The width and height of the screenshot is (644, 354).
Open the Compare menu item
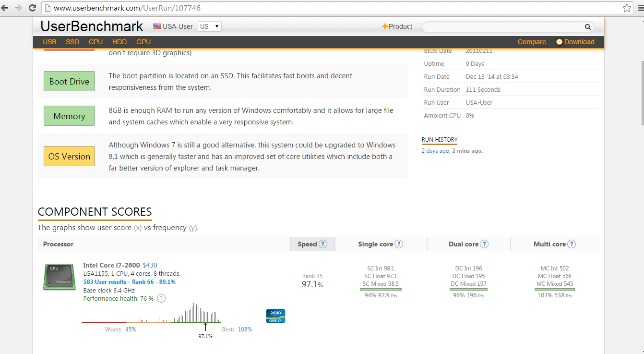(532, 42)
